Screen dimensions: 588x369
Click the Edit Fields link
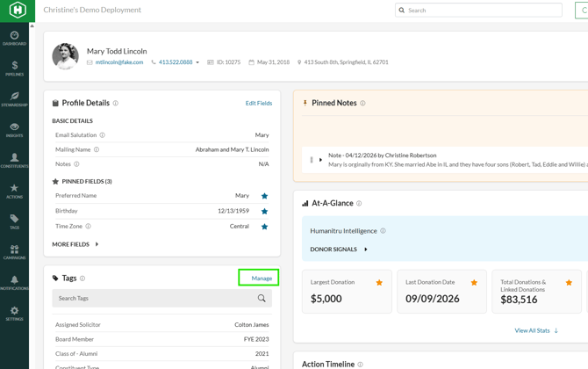click(259, 103)
